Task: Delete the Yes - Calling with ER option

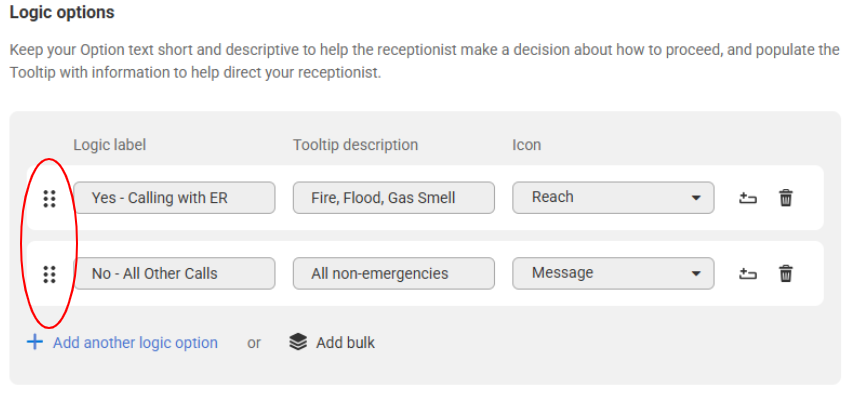Action: (786, 198)
